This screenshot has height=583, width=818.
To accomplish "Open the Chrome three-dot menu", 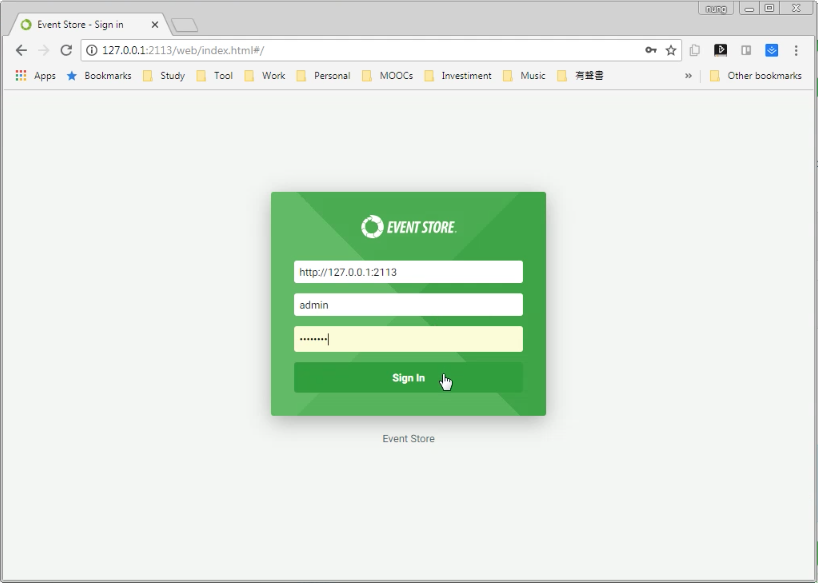I will 796,50.
